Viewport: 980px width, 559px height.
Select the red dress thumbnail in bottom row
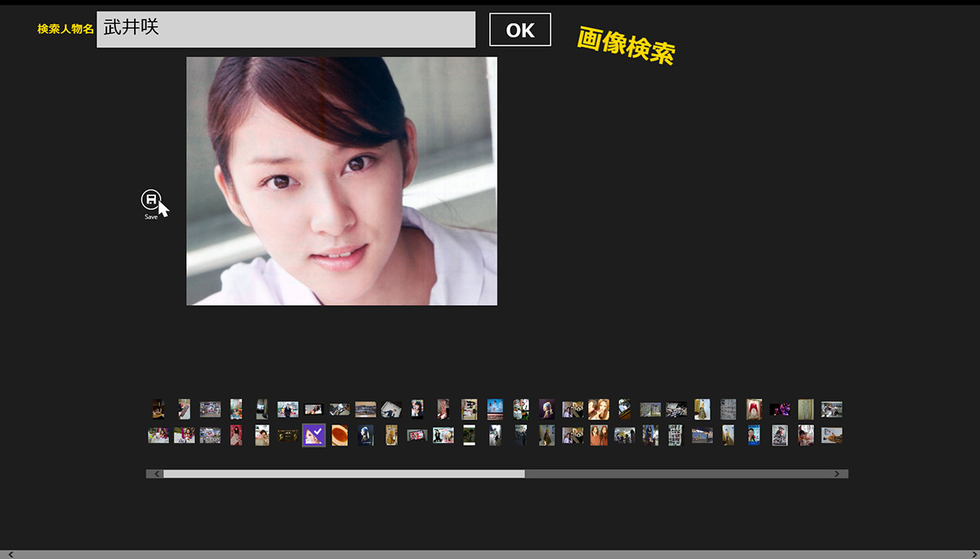click(236, 435)
